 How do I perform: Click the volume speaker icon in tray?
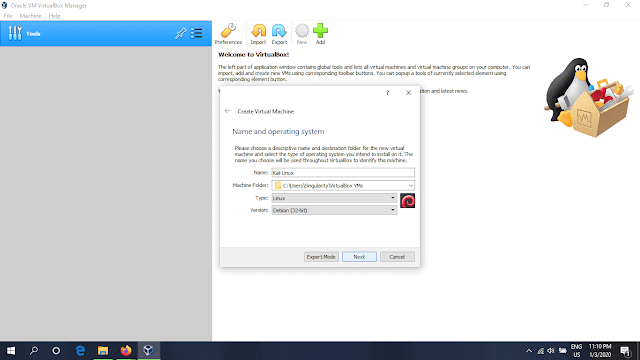[x=551, y=351]
